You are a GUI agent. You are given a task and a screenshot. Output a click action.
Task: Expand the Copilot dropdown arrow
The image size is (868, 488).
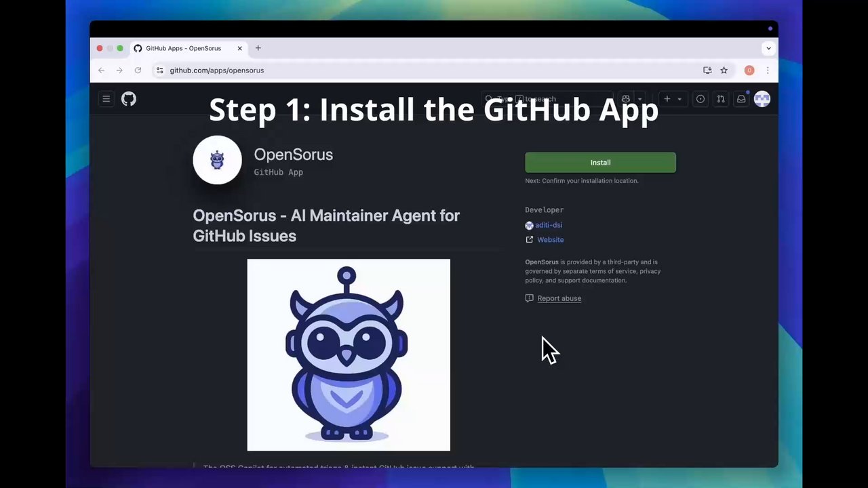pyautogui.click(x=639, y=99)
